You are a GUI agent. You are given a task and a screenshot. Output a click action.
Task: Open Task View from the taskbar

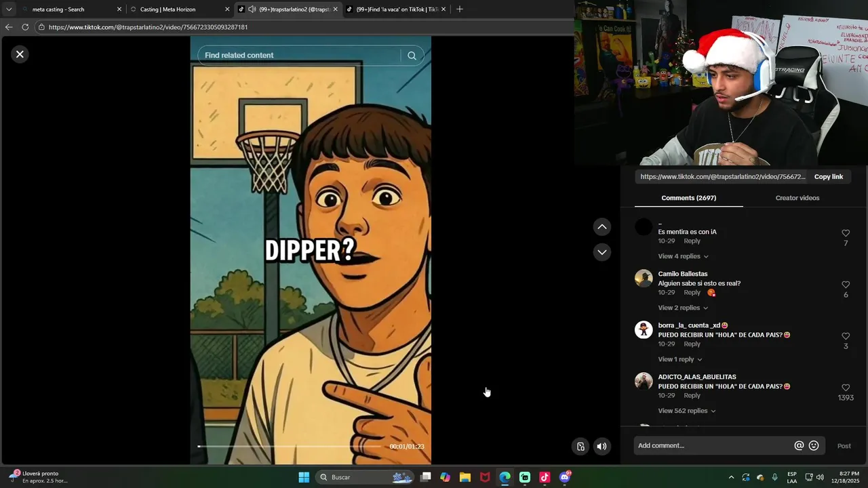coord(425,477)
